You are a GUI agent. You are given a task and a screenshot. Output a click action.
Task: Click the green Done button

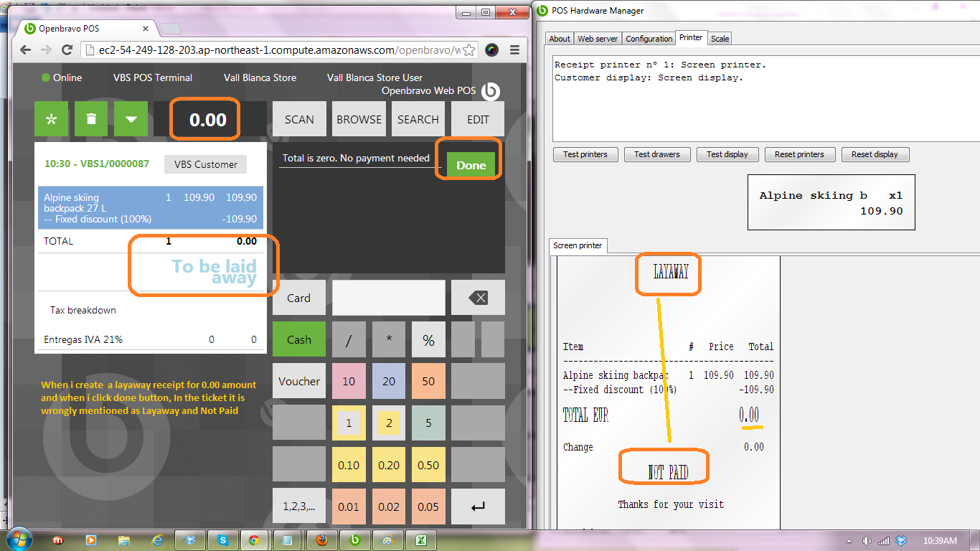click(x=471, y=165)
